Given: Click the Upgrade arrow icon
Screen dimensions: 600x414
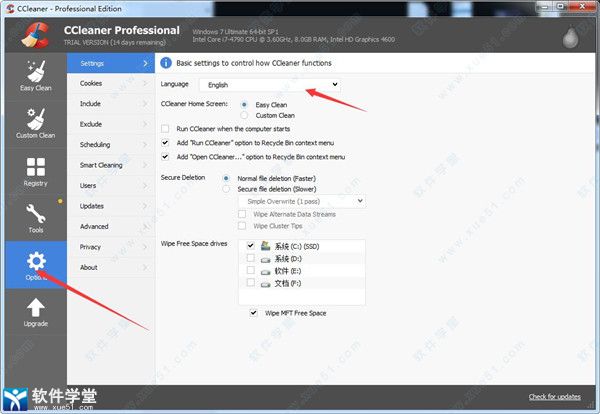Looking at the screenshot, I should 36,307.
